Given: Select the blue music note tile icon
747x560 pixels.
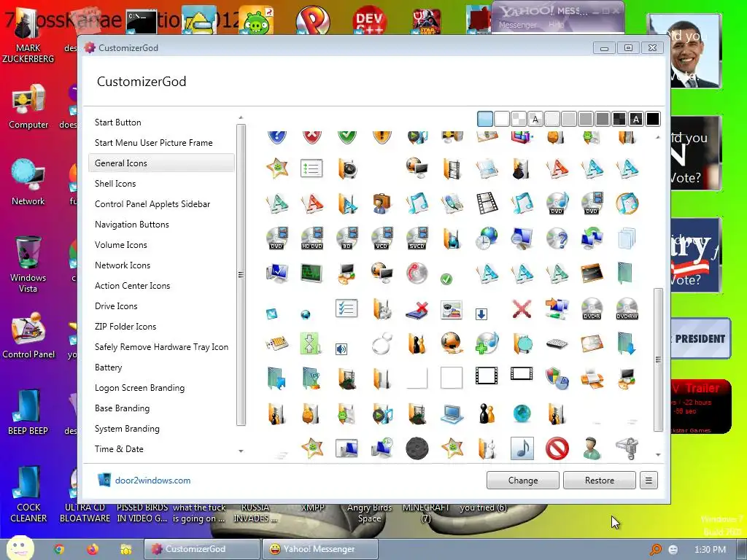Looking at the screenshot, I should pyautogui.click(x=522, y=448).
